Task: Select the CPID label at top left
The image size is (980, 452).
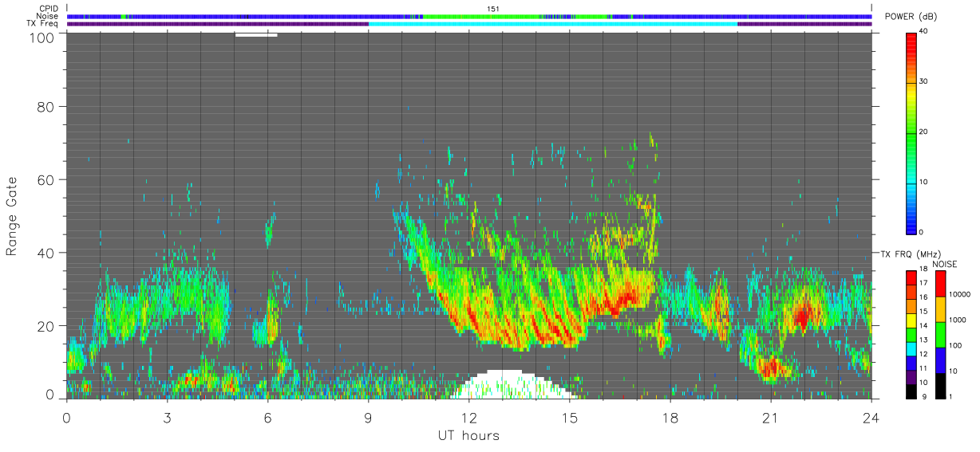Action: (48, 9)
